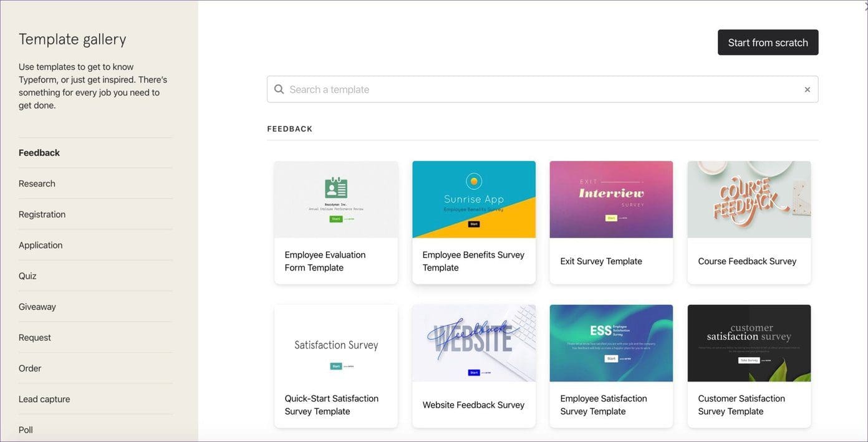Open the Registration category
868x442 pixels.
point(42,214)
